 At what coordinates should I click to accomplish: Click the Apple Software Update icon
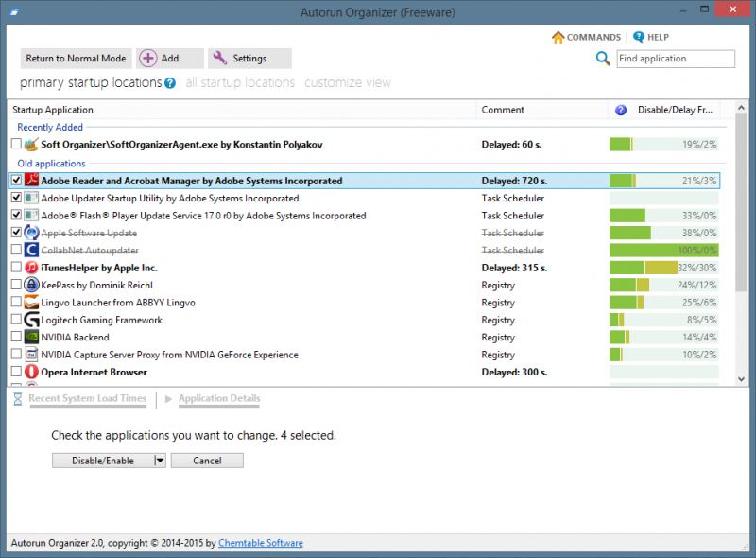pos(31,233)
